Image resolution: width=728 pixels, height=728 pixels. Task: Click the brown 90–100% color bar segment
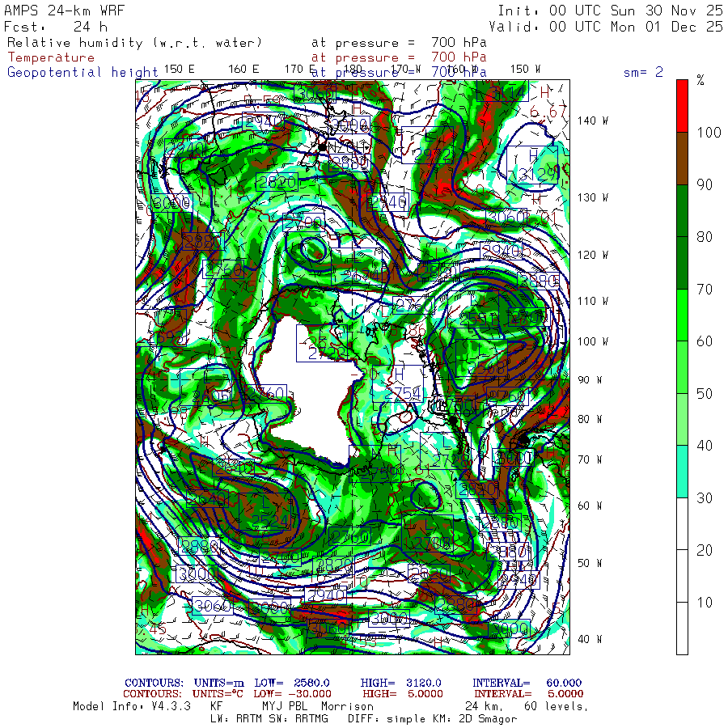[682, 159]
